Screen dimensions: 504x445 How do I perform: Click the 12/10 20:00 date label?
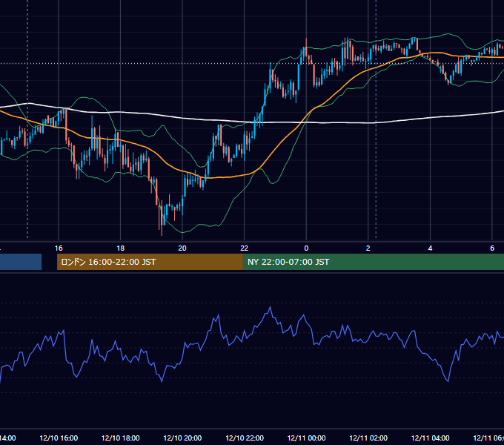(182, 438)
